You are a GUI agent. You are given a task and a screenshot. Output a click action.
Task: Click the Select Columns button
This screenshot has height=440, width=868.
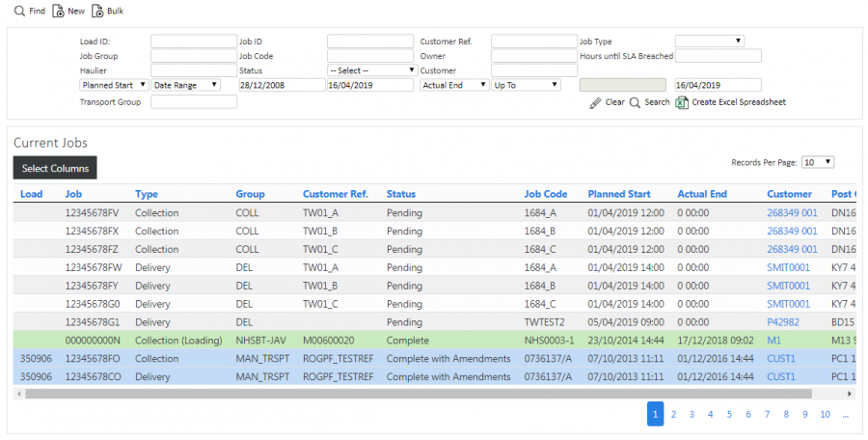coord(55,168)
